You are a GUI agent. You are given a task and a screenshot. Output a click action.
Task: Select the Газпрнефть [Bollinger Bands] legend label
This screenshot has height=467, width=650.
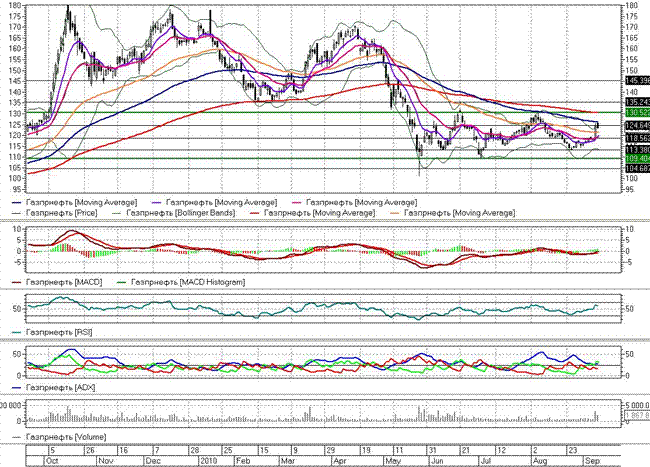[181, 213]
